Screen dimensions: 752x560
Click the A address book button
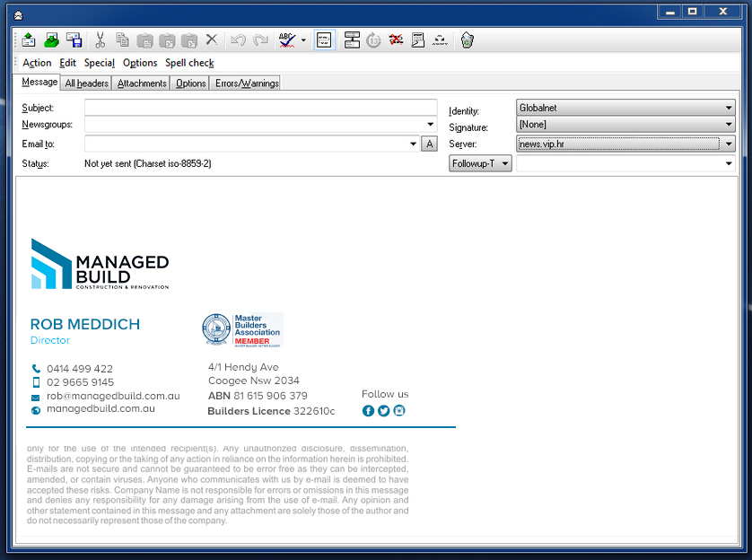429,144
